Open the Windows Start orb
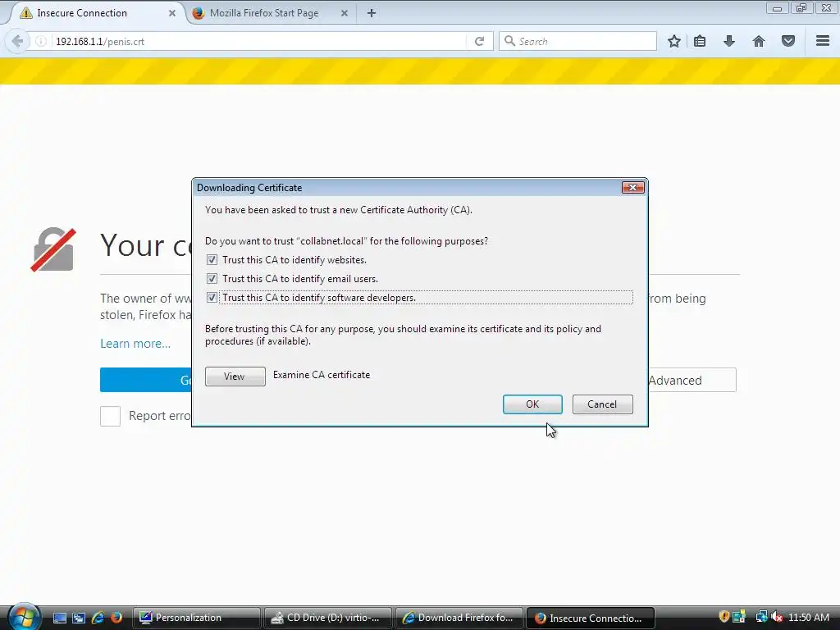The height and width of the screenshot is (630, 840). [x=24, y=617]
